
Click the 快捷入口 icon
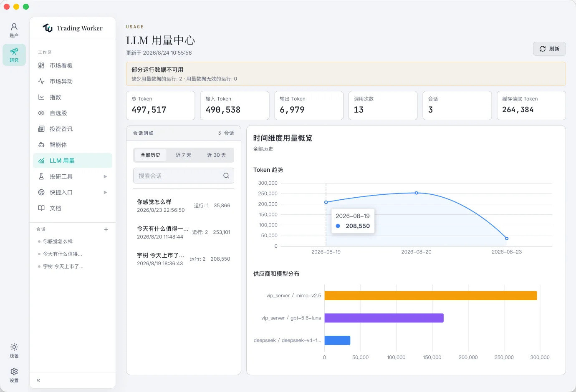41,192
